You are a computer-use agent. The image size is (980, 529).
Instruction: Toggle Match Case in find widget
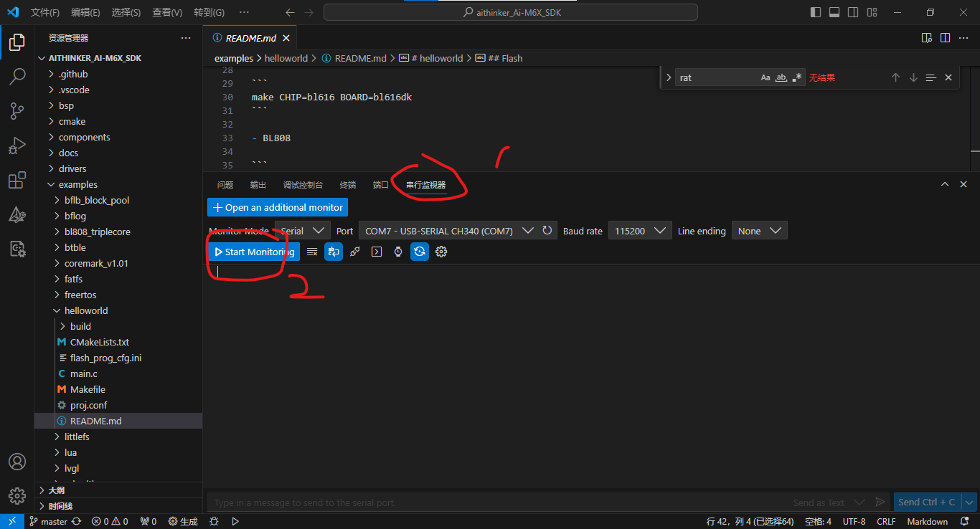click(x=765, y=77)
